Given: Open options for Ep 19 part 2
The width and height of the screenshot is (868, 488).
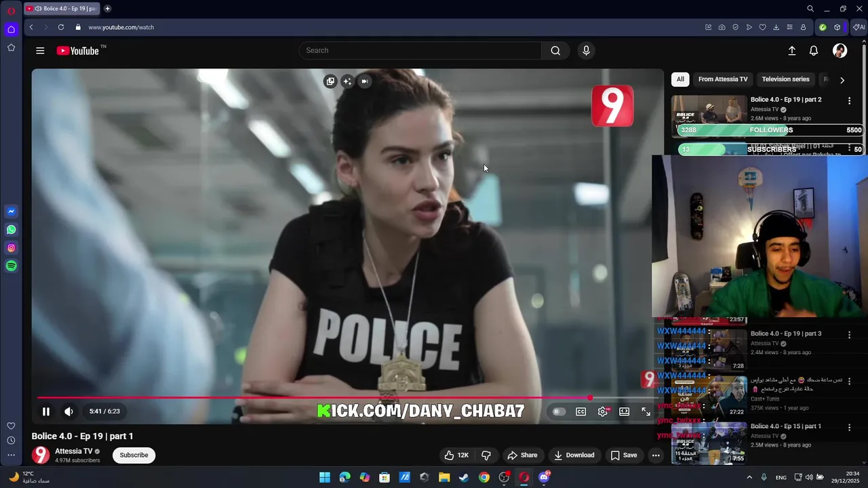Looking at the screenshot, I should [x=849, y=100].
